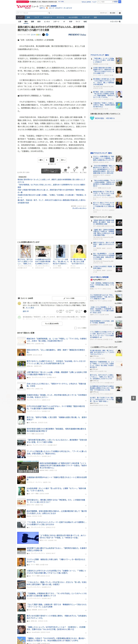This screenshot has height=644, width=138.
Task: Click the 記事に関する報告 link
Action: [x=24, y=172]
